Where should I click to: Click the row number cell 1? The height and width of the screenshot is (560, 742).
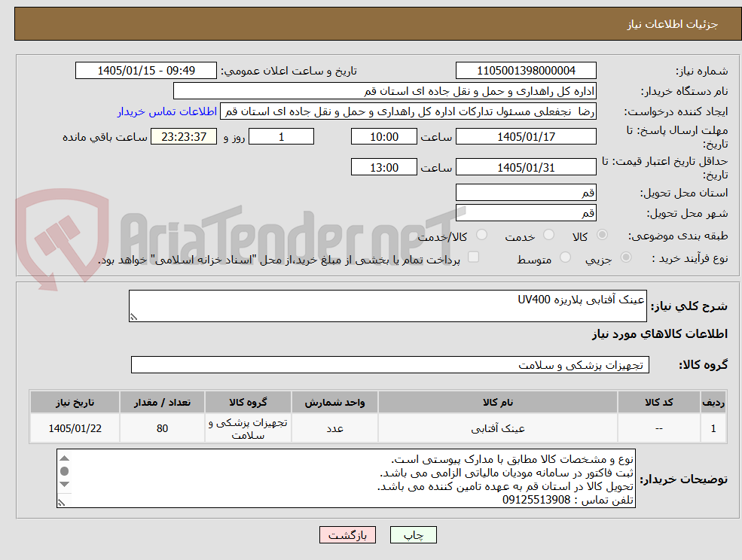tap(713, 428)
